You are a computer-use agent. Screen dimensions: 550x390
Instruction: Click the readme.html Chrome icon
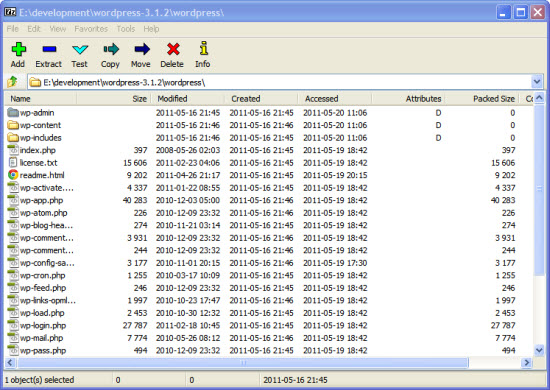click(x=13, y=175)
